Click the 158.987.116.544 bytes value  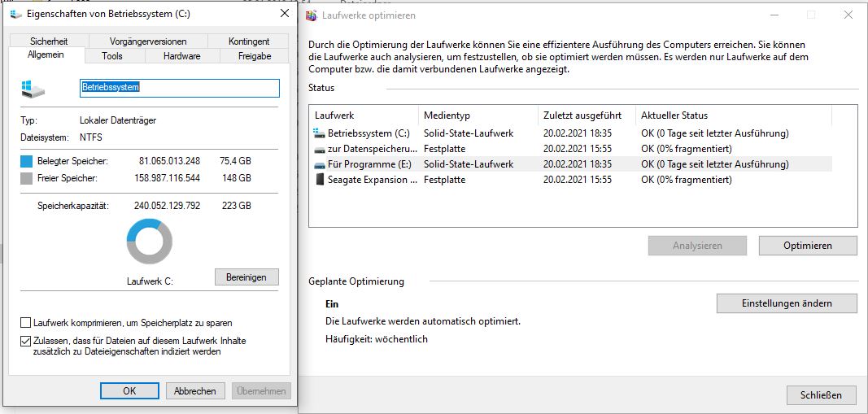(168, 178)
